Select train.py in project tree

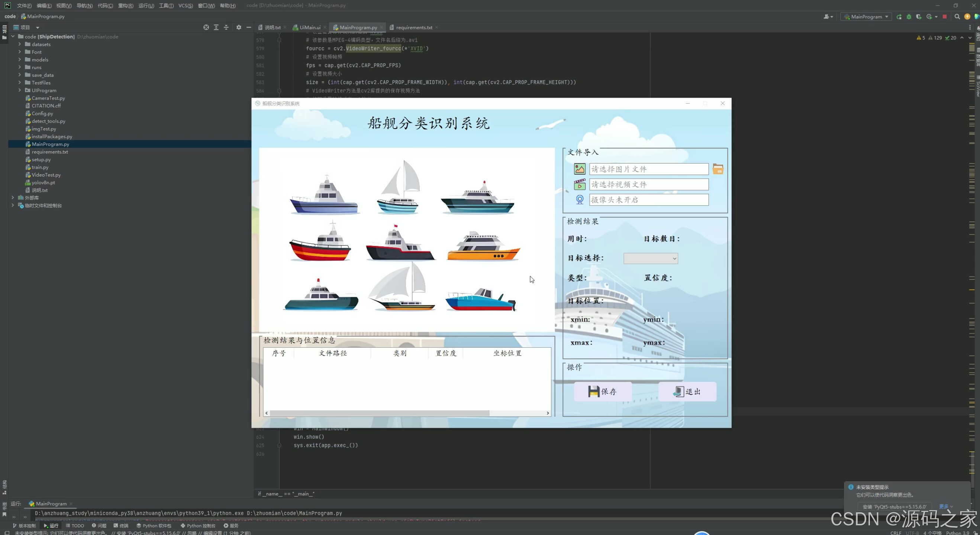(40, 167)
